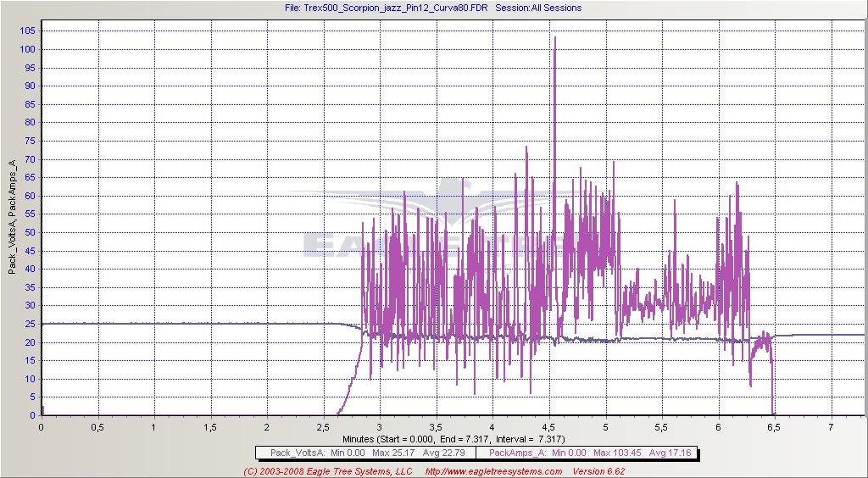Click the PackAmps_A legend box
The width and height of the screenshot is (868, 478).
point(587,453)
